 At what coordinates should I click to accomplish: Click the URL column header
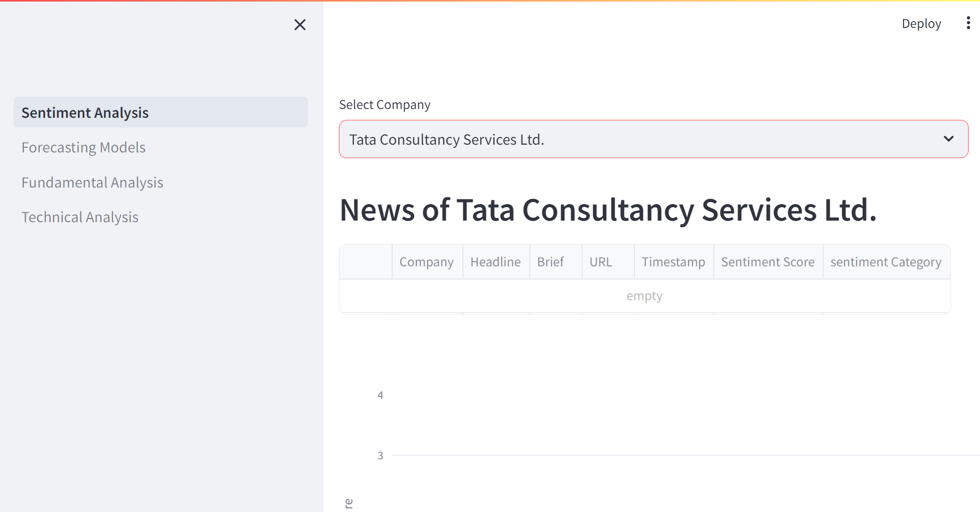coord(601,262)
